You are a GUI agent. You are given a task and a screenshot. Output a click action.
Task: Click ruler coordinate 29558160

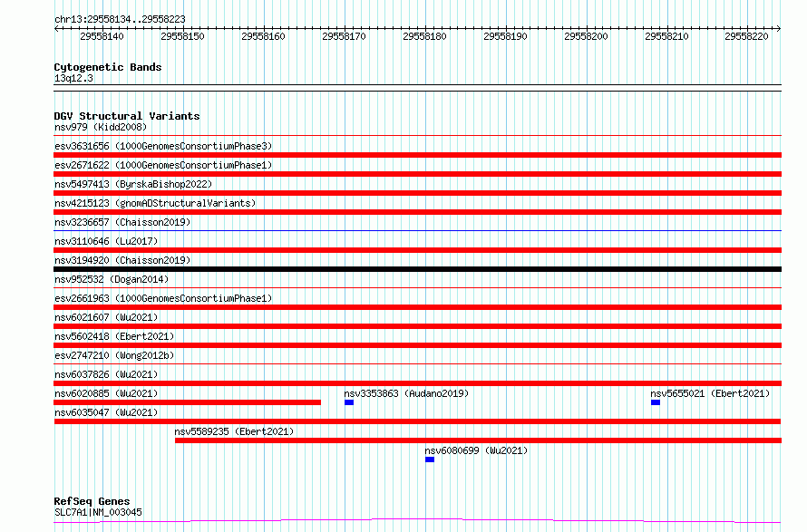tap(264, 36)
